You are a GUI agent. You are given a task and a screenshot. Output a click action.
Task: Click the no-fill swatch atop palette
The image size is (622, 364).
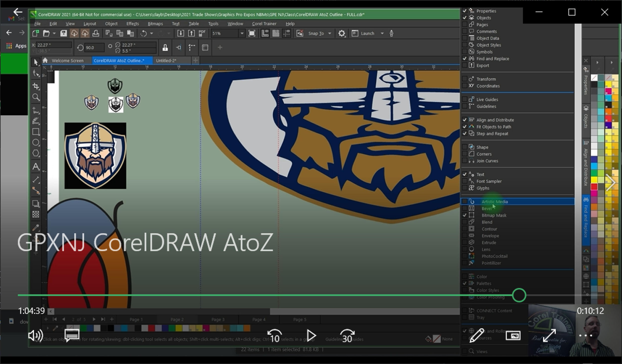point(594,78)
